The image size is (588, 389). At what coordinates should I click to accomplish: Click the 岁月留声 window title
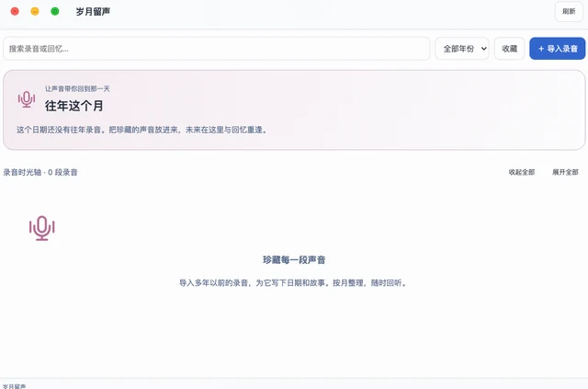tap(93, 12)
